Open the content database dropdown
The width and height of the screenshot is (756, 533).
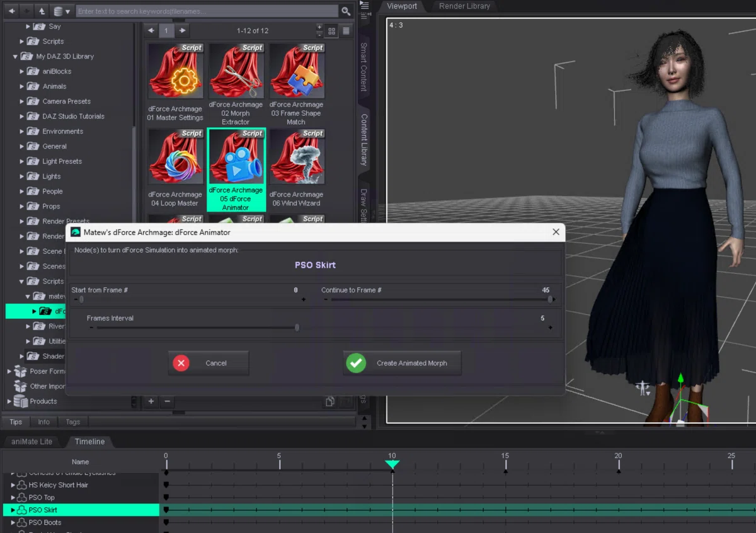coord(62,11)
